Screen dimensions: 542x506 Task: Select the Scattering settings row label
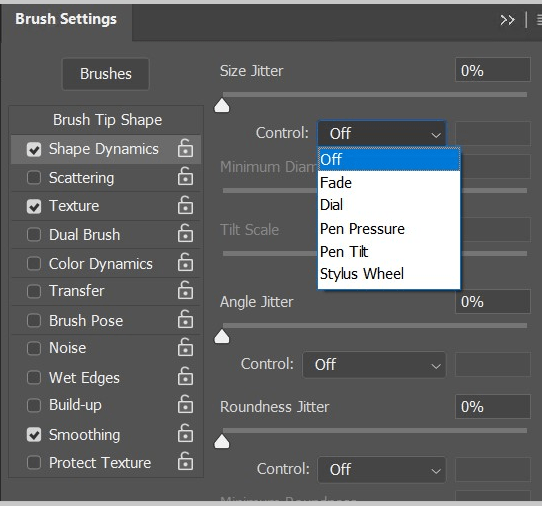[x=81, y=178]
